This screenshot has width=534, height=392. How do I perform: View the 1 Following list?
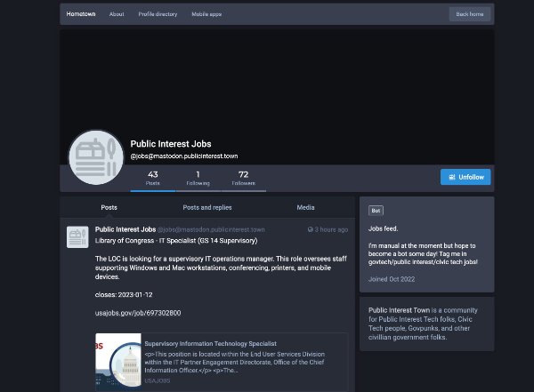[198, 179]
